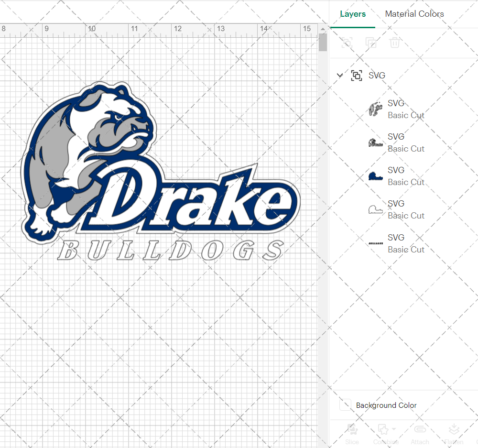The width and height of the screenshot is (478, 448).
Task: Select the top SVG group row label
Action: (377, 76)
